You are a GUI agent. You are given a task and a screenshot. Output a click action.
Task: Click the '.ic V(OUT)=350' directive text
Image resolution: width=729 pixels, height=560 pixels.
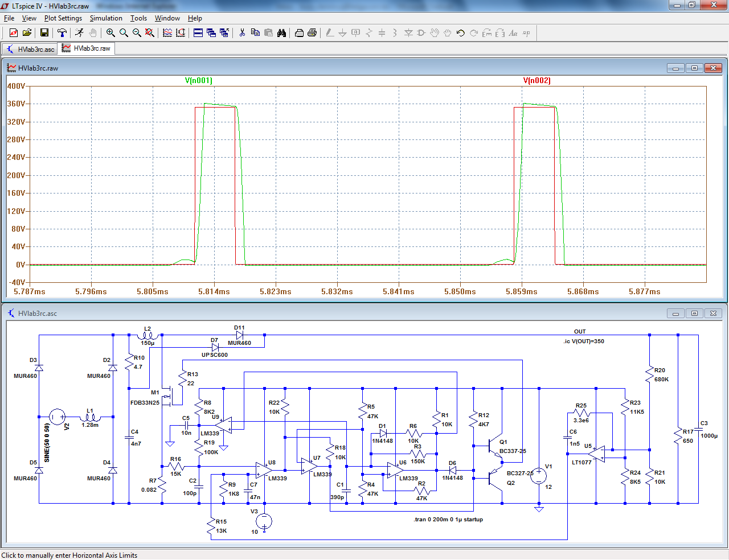[584, 341]
